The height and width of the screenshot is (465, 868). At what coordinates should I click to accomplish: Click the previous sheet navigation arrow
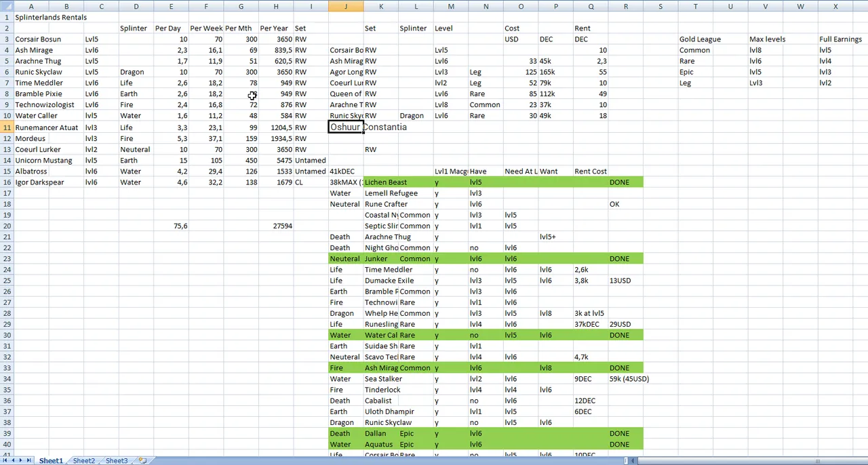(12, 461)
